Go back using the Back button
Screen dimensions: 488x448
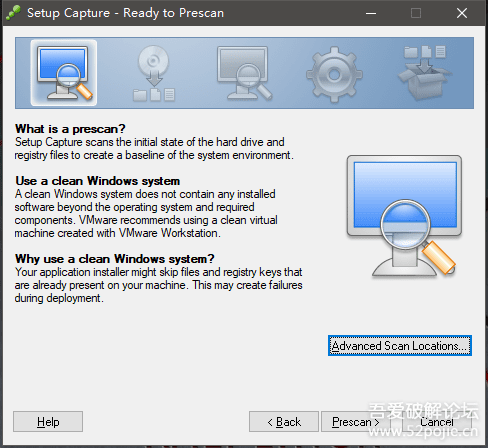(284, 422)
